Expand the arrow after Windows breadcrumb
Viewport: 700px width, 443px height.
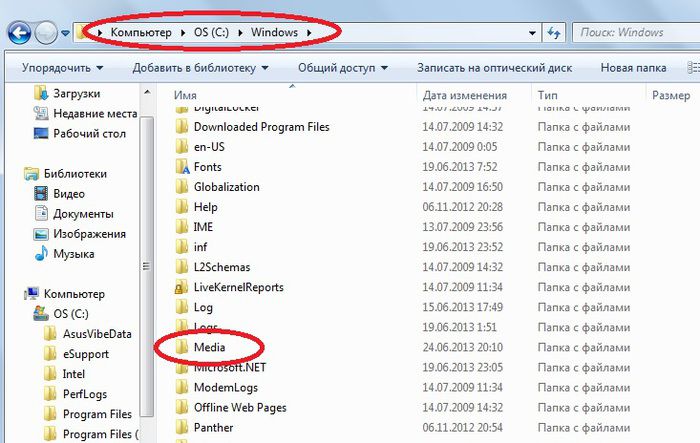click(309, 33)
